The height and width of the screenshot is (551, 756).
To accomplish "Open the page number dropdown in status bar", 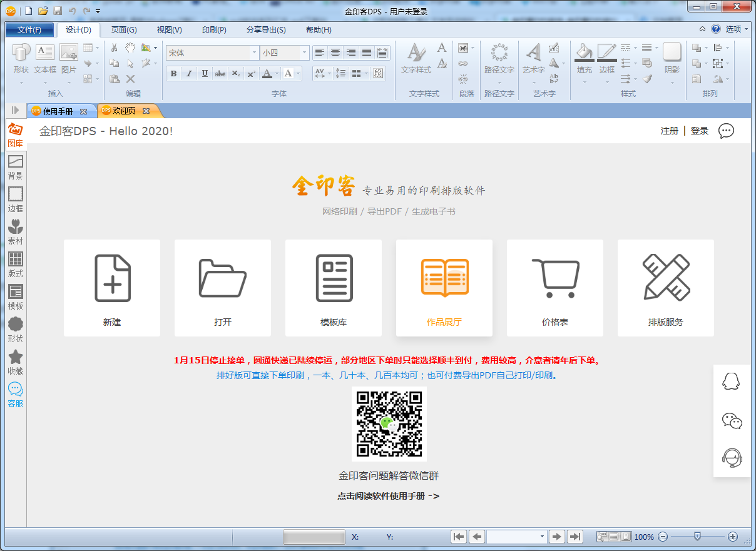I will (542, 537).
